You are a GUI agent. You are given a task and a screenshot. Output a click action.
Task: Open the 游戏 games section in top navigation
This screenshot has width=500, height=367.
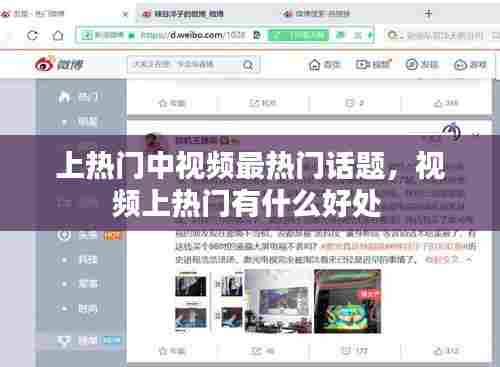coord(470,64)
